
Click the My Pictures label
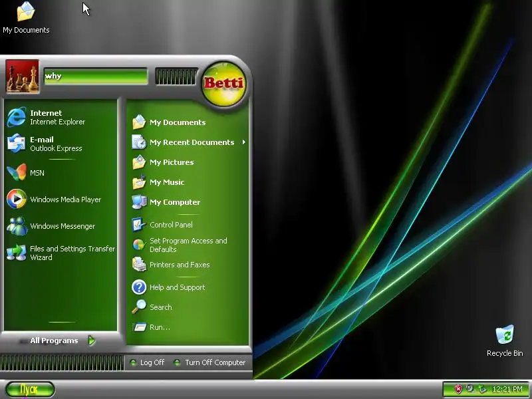(172, 162)
